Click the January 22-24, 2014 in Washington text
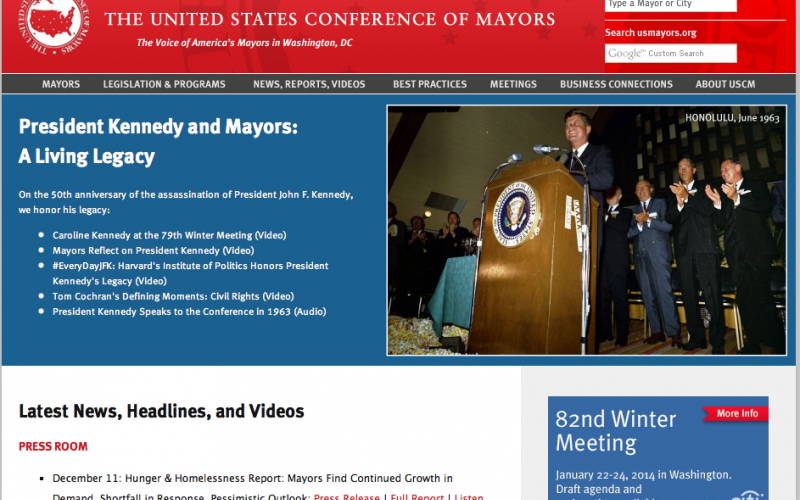 pos(643,475)
